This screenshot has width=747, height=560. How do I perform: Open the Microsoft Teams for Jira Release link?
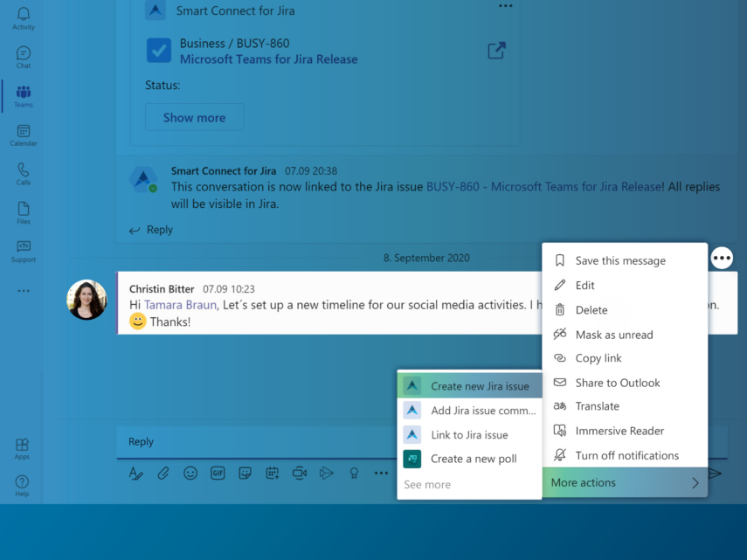[x=269, y=59]
